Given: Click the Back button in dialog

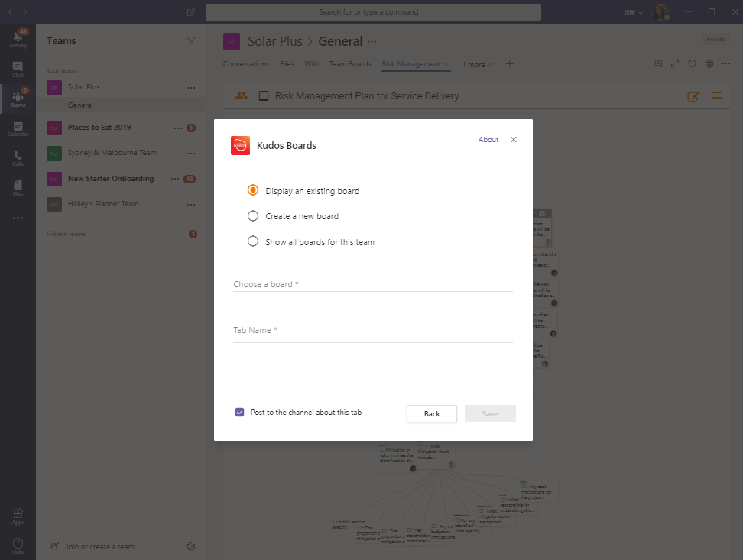Looking at the screenshot, I should click(432, 413).
